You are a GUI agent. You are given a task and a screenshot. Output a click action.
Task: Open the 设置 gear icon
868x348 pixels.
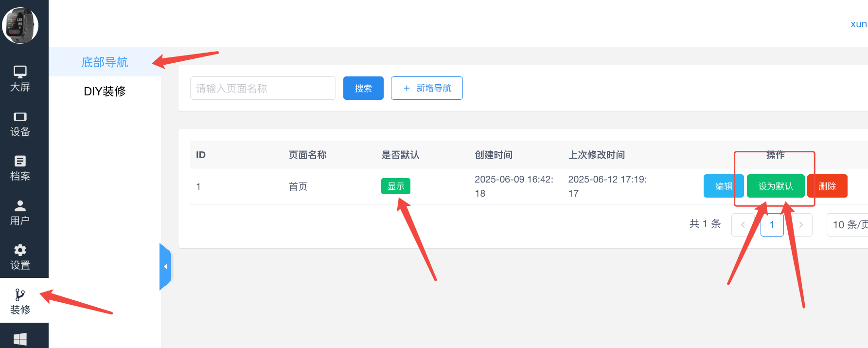coord(20,250)
